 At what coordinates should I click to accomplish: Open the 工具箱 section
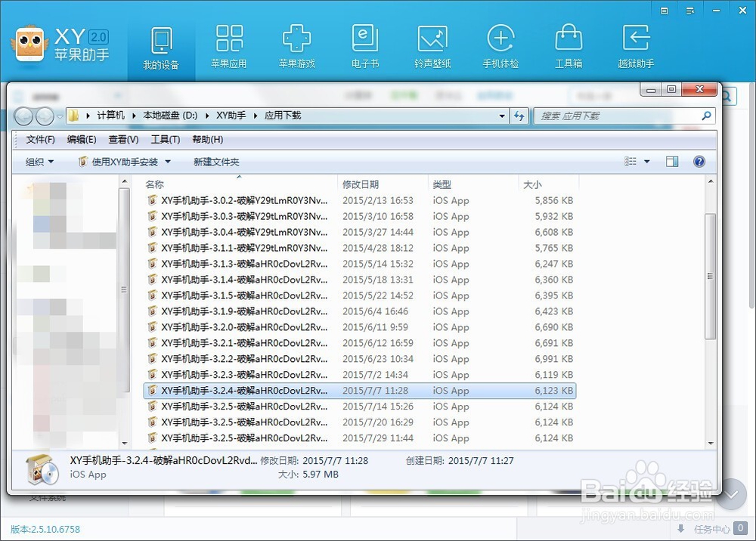(x=569, y=47)
